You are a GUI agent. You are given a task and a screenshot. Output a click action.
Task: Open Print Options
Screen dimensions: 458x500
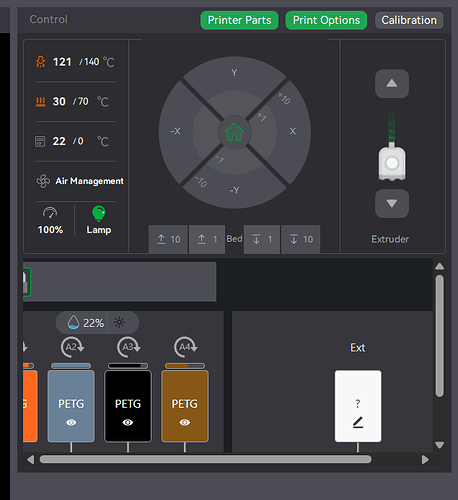tap(326, 20)
